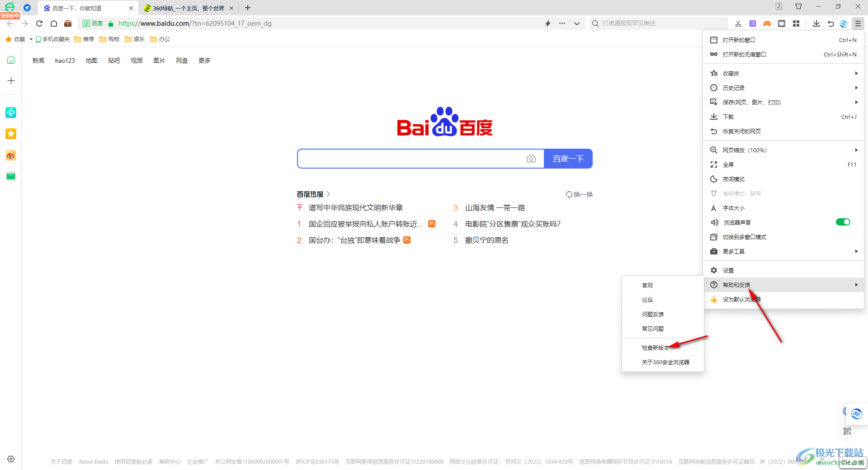Image resolution: width=868 pixels, height=470 pixels.
Task: Select 字体大小 menu item
Action: coord(783,208)
